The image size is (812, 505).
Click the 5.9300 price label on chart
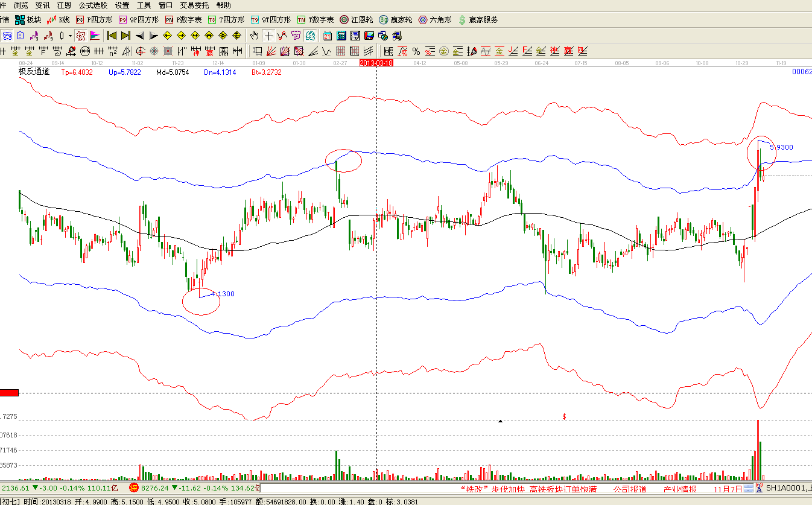point(781,147)
